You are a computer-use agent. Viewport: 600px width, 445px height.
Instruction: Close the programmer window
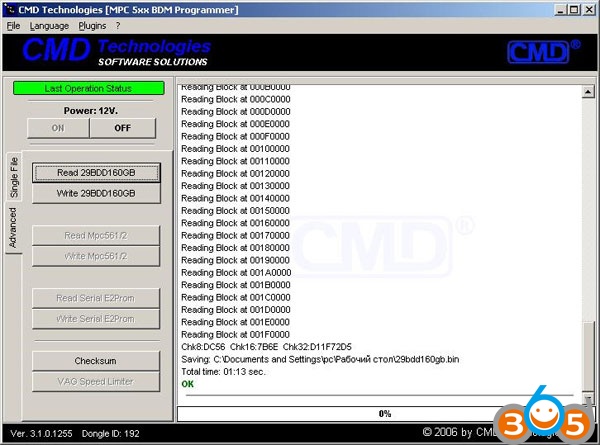pos(589,10)
